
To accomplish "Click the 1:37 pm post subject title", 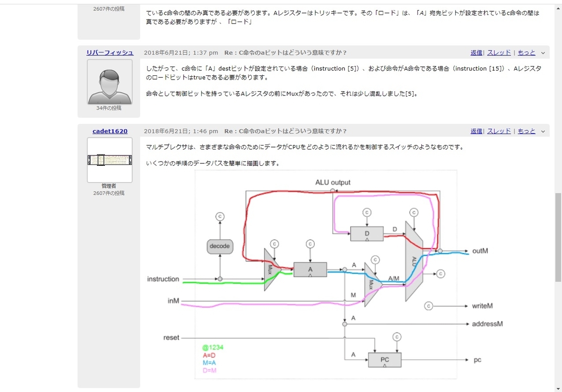I will coord(285,52).
